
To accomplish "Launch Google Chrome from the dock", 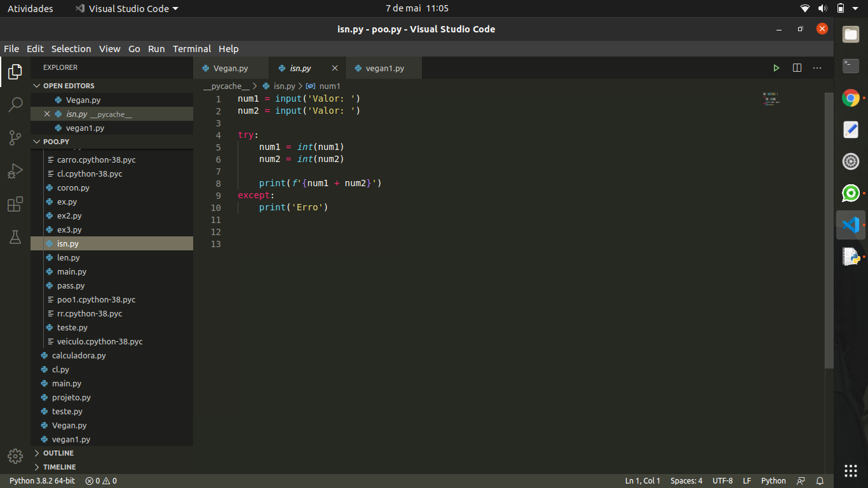I will click(x=850, y=98).
